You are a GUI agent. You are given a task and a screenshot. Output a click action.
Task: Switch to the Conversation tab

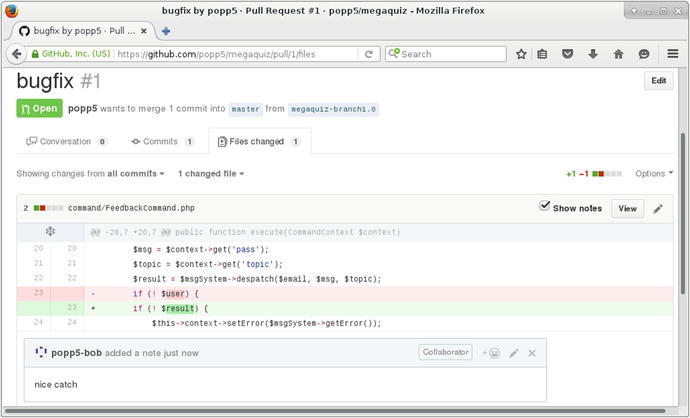[x=66, y=141]
